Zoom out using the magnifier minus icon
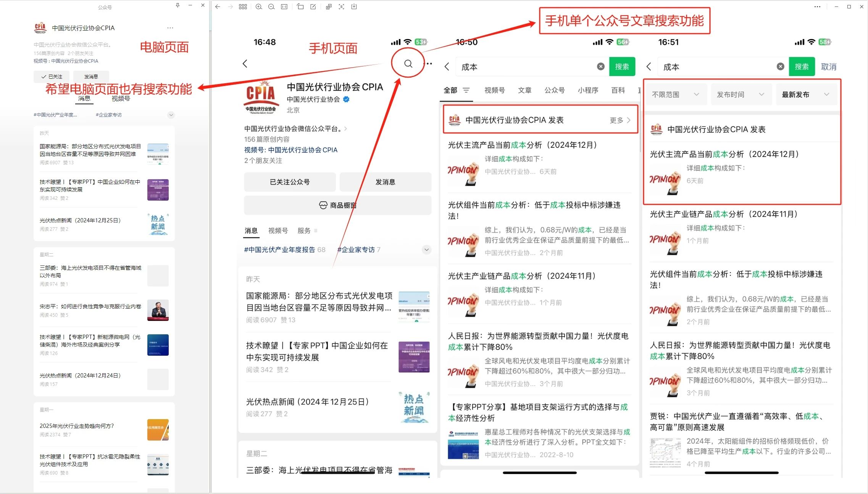The height and width of the screenshot is (494, 868). pos(271,6)
